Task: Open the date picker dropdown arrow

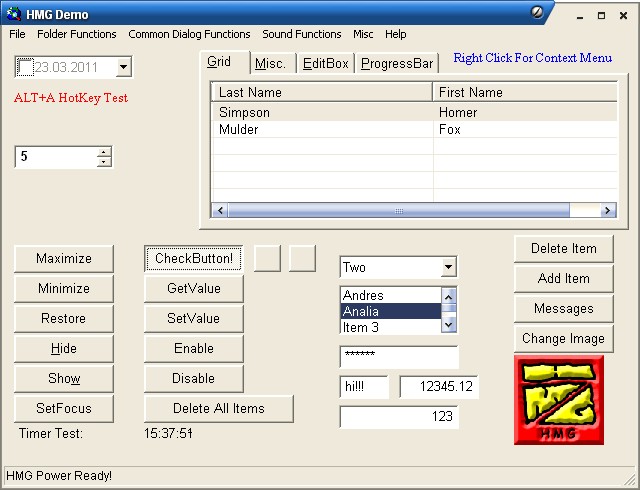Action: point(123,67)
